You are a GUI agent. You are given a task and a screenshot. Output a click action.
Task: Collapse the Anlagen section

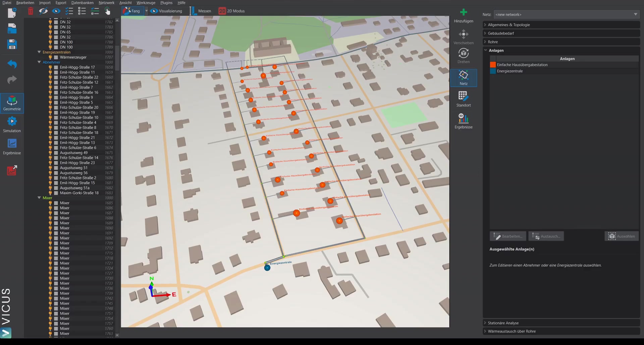(x=561, y=50)
